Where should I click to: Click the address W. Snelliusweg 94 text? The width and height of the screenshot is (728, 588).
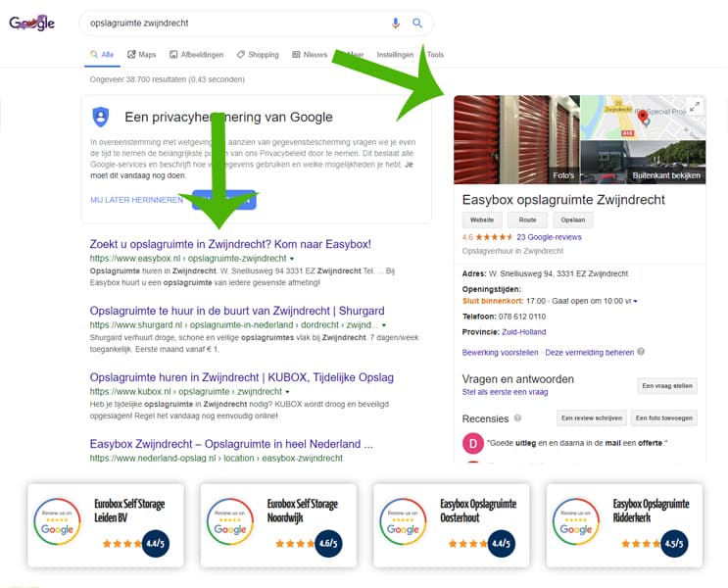click(558, 274)
